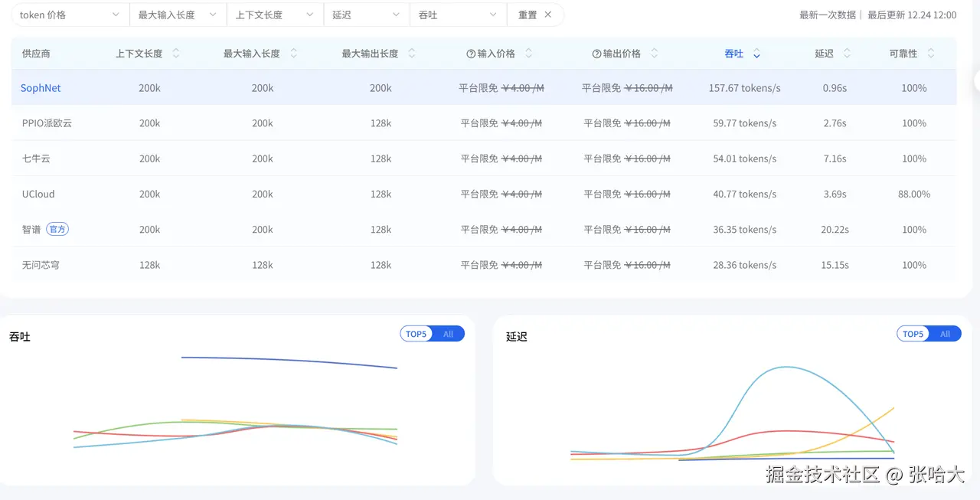Switch 延迟 chart to All

coord(946,334)
